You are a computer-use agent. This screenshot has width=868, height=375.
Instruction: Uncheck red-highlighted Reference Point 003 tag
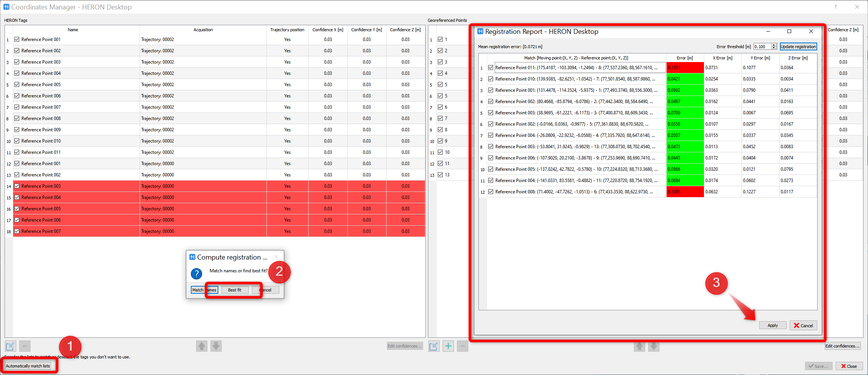(x=17, y=186)
